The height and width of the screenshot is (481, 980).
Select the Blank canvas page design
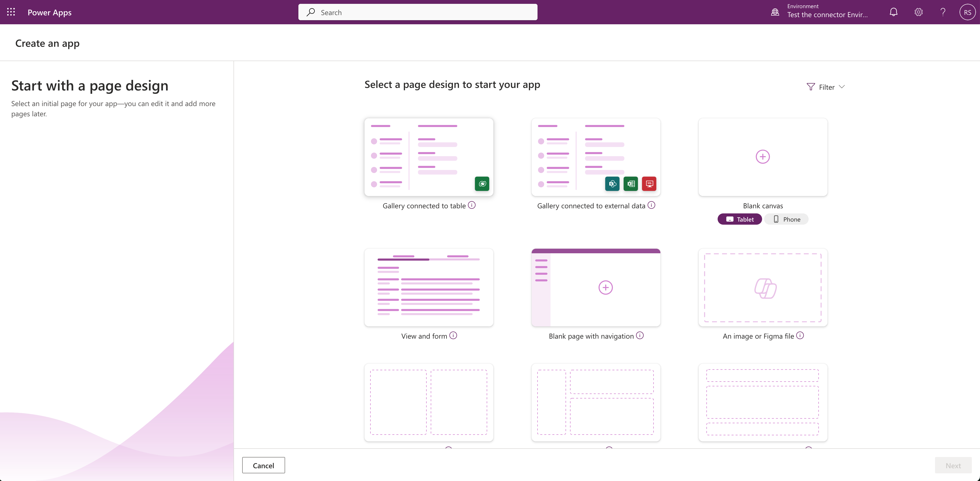coord(763,157)
